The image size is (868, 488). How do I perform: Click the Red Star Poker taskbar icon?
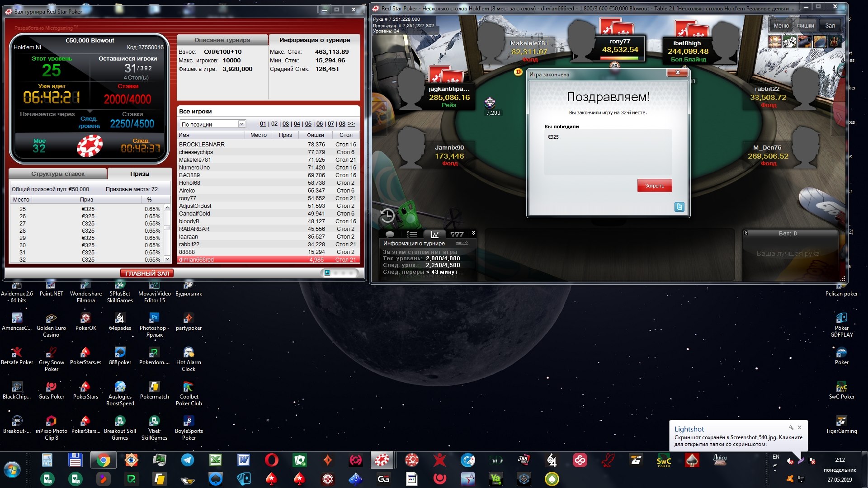(x=382, y=460)
